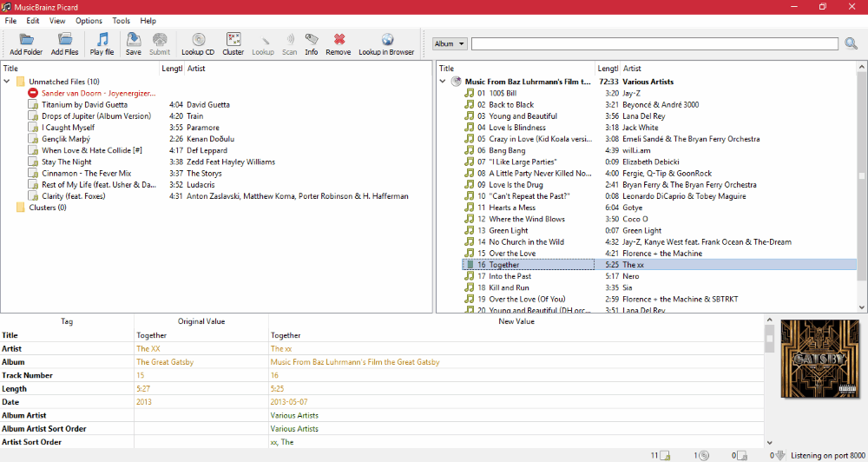Viewport: 868px width, 462px height.
Task: Click the green match icon of track 16 Together
Action: (470, 265)
